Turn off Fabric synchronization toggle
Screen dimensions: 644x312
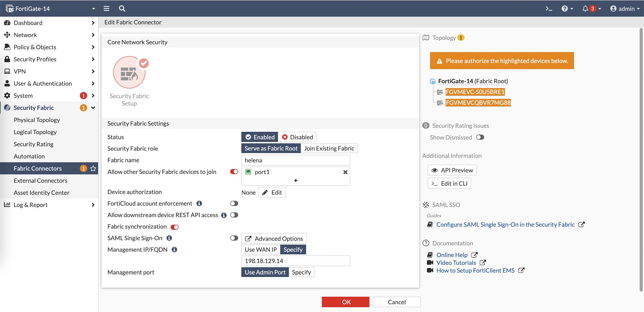pos(174,227)
